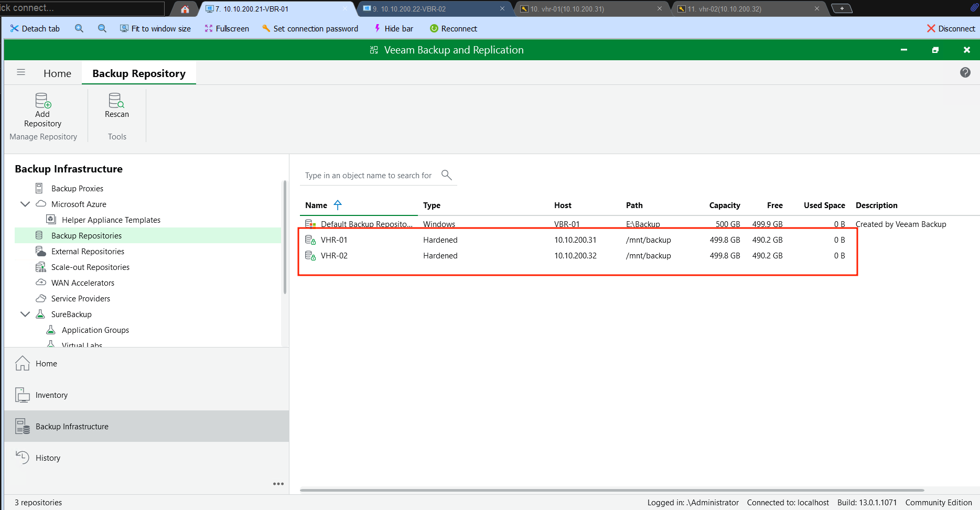The height and width of the screenshot is (510, 980).
Task: Click the horizontal scrollbar under repository list
Action: pos(612,490)
